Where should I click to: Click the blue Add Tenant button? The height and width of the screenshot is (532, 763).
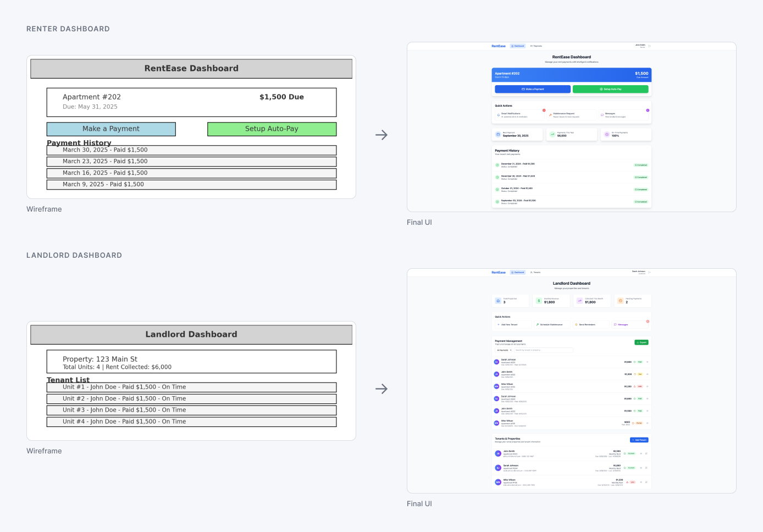(639, 440)
